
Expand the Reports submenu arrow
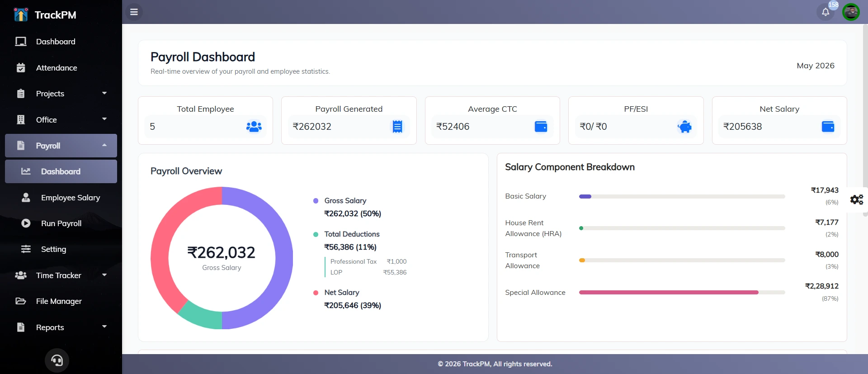click(104, 327)
